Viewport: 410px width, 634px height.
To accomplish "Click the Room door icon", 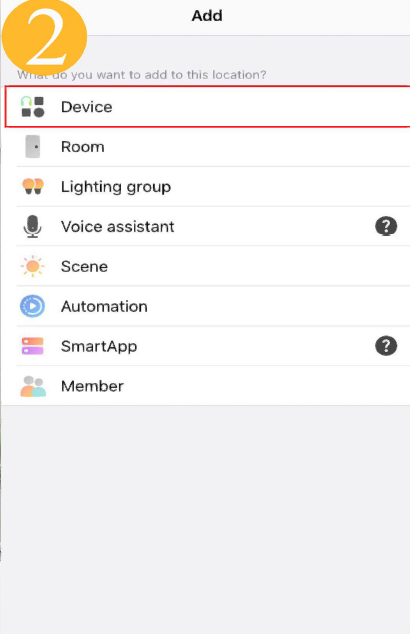I will (33, 146).
